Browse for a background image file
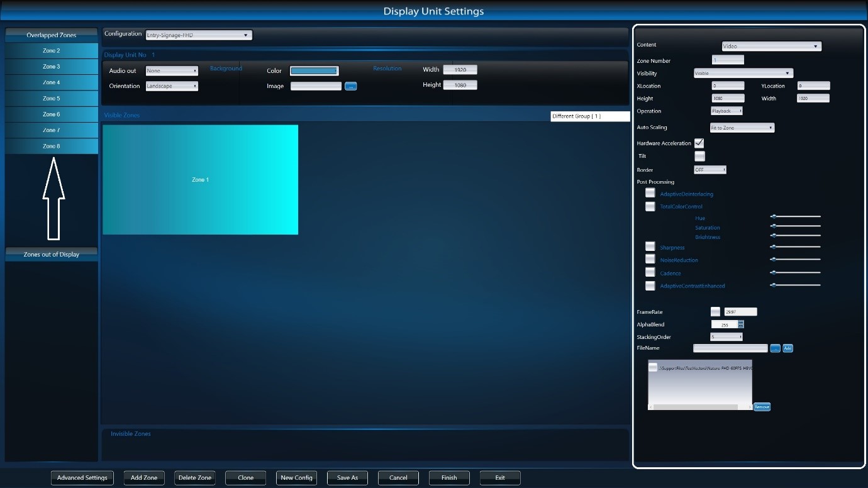 351,86
